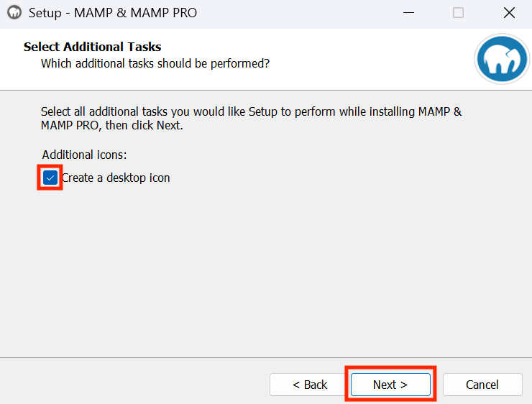Click the blank grey area below the checkbox
Screen dimensions: 532x404
coord(266,271)
